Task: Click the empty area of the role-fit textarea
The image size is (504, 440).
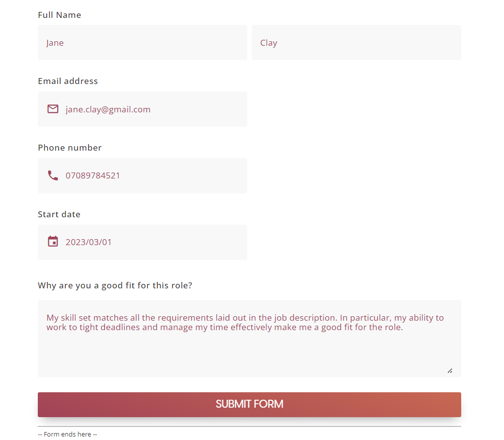Action: pos(249,354)
